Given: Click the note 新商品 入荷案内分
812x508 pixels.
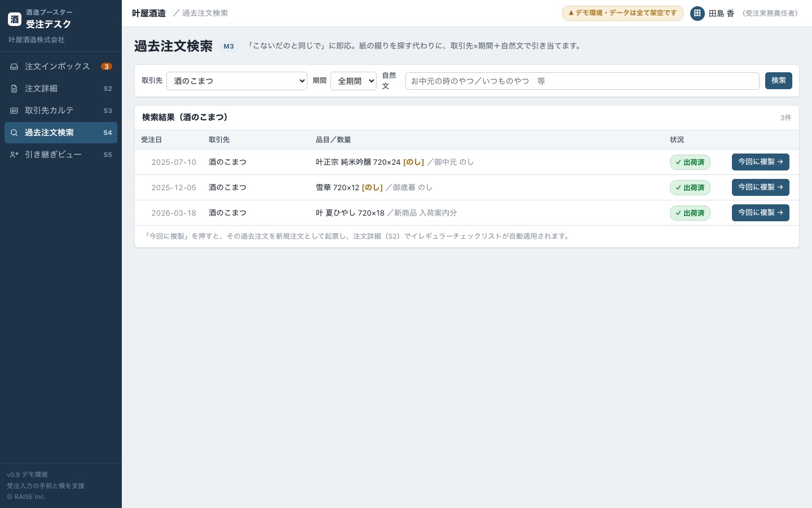Looking at the screenshot, I should click(x=426, y=213).
